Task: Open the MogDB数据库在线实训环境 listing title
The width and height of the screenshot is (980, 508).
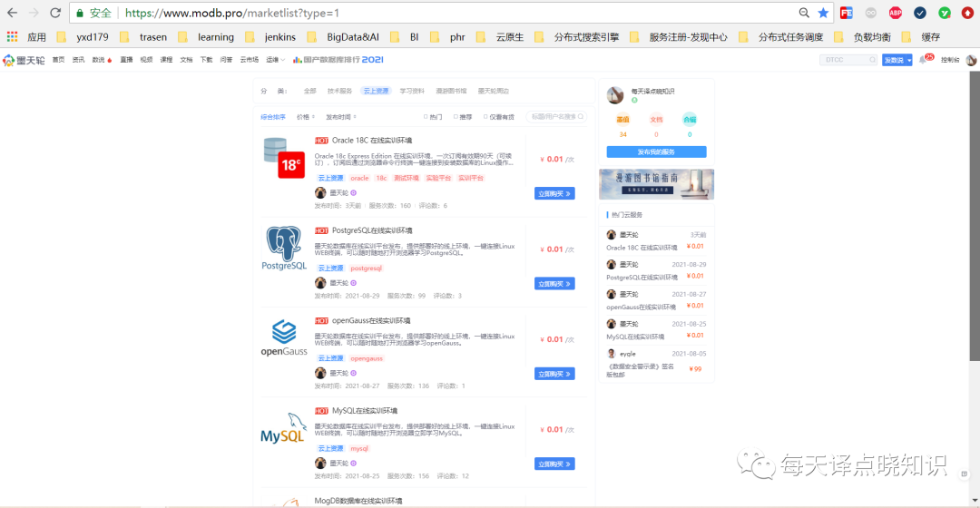Action: click(358, 501)
